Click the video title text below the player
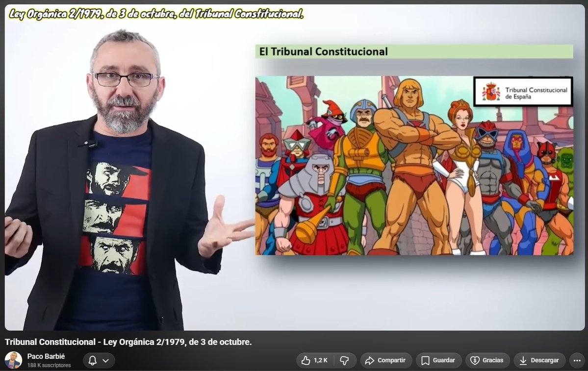The image size is (588, 371). click(128, 342)
